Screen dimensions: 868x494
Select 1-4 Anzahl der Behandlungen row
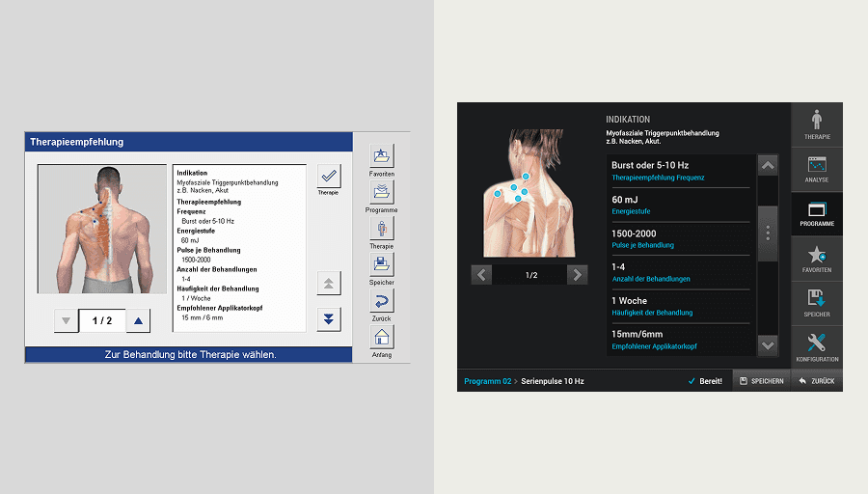681,272
